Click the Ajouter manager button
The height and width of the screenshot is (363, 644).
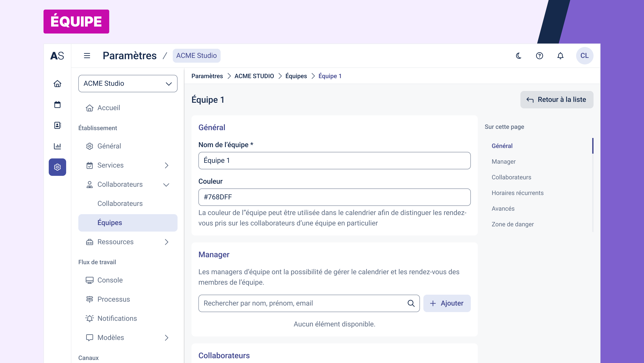(447, 303)
